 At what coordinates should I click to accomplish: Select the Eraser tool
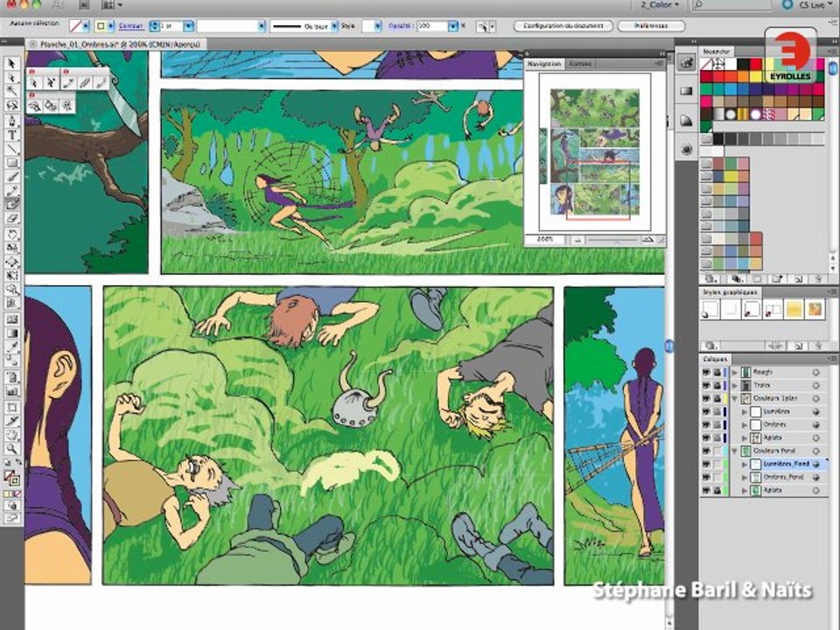click(12, 218)
